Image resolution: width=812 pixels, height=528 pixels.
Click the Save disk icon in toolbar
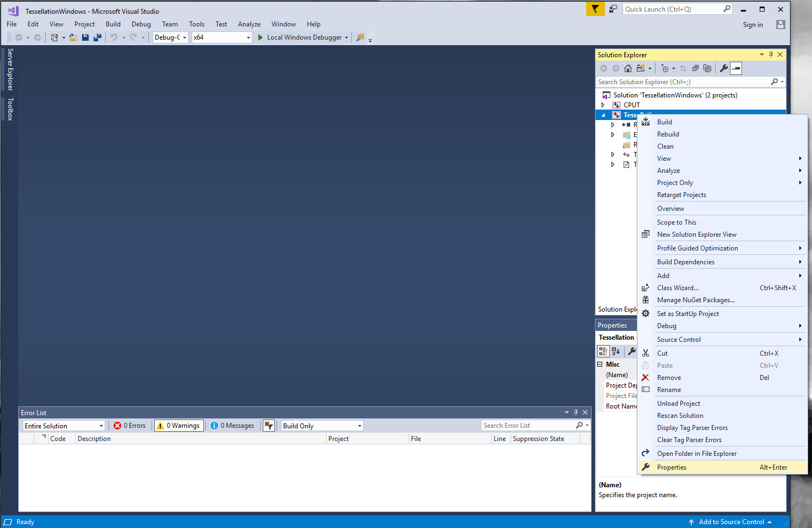[85, 37]
